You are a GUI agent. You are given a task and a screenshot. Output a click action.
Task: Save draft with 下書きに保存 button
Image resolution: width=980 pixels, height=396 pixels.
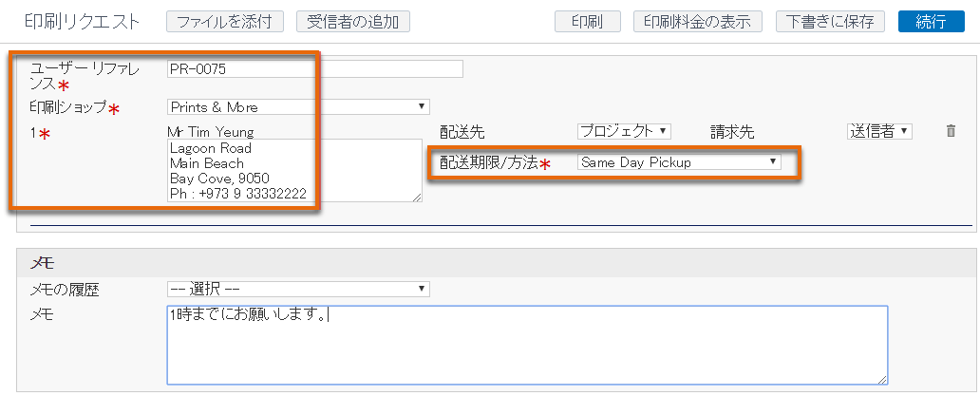click(x=831, y=22)
